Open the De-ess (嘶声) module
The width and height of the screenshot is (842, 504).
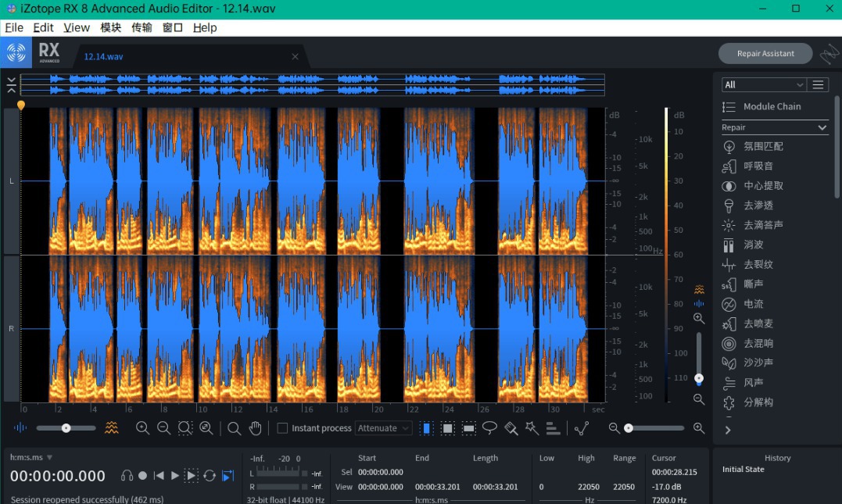tap(743, 284)
